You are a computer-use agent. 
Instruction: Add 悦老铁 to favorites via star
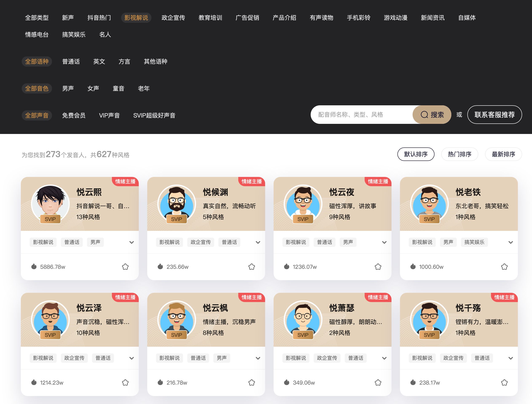pos(504,267)
